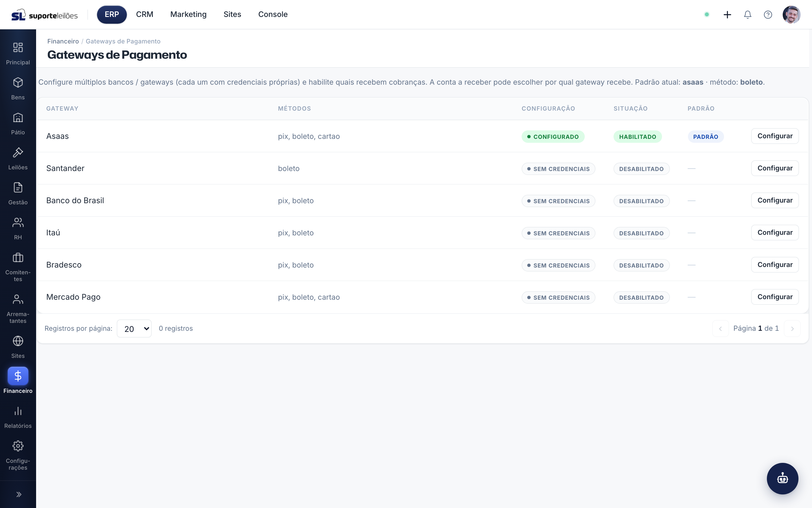Click the MÉTODOS column header
Image resolution: width=812 pixels, height=508 pixels.
click(x=294, y=109)
